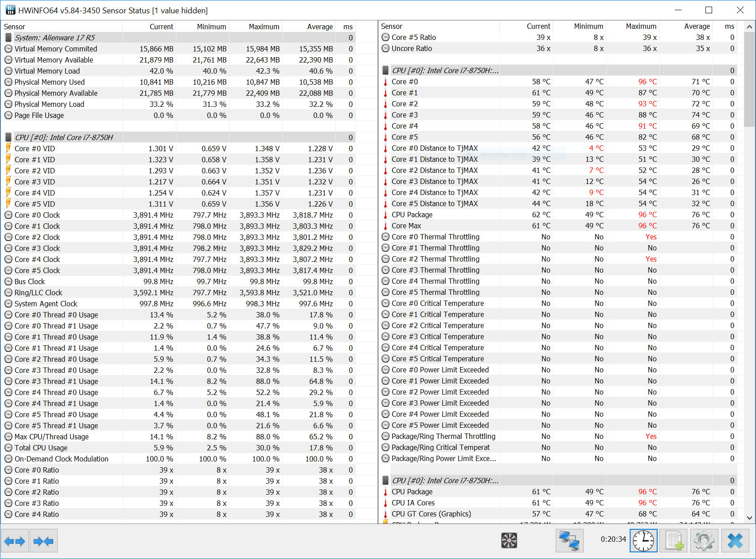Select the Core #3 Clock row

[x=179, y=248]
